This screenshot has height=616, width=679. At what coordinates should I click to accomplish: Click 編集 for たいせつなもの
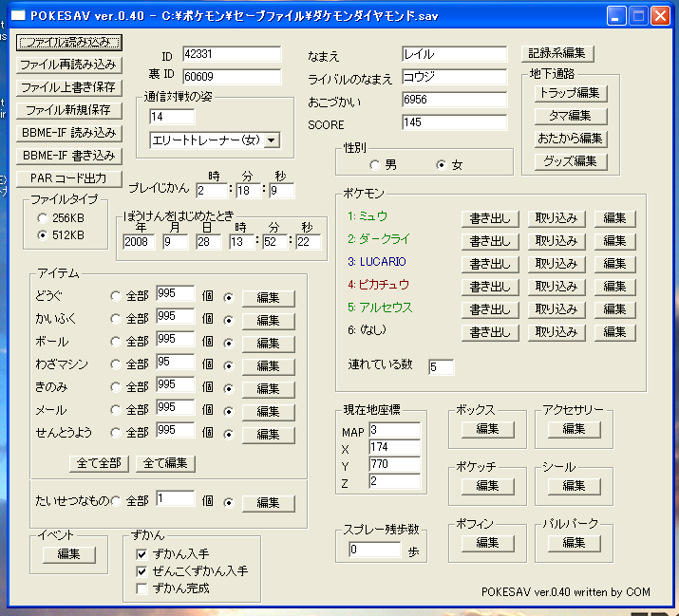click(269, 503)
